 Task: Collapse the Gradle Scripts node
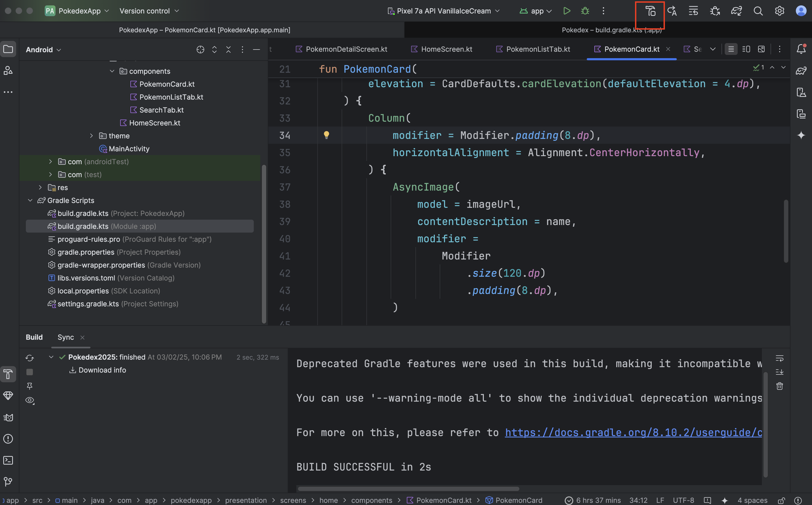tap(30, 200)
